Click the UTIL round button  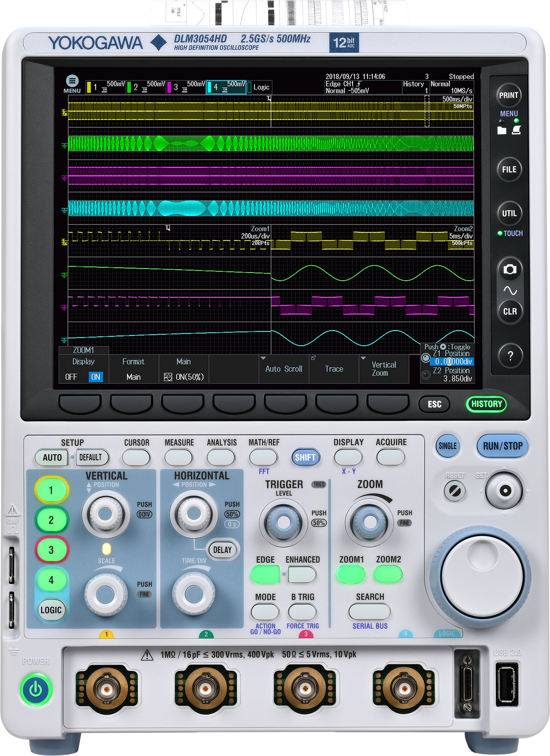pyautogui.click(x=509, y=213)
